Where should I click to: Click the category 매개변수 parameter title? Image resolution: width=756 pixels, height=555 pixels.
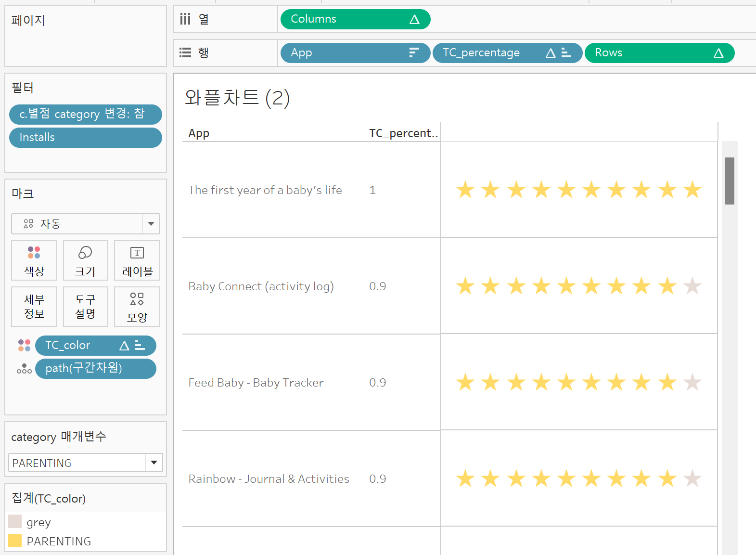pyautogui.click(x=59, y=437)
